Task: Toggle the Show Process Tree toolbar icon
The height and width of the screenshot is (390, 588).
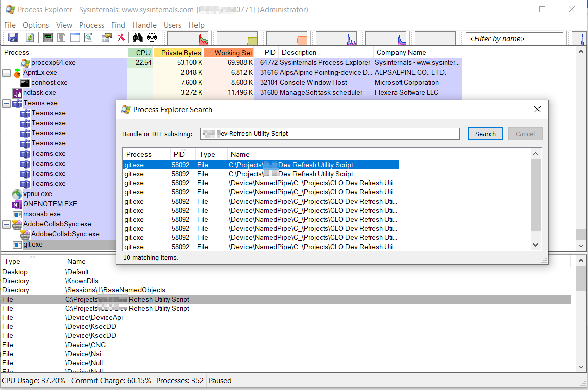Action: point(61,38)
